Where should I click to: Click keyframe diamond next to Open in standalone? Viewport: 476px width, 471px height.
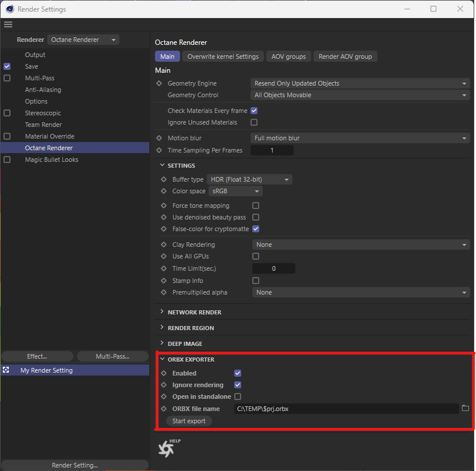[x=164, y=396]
